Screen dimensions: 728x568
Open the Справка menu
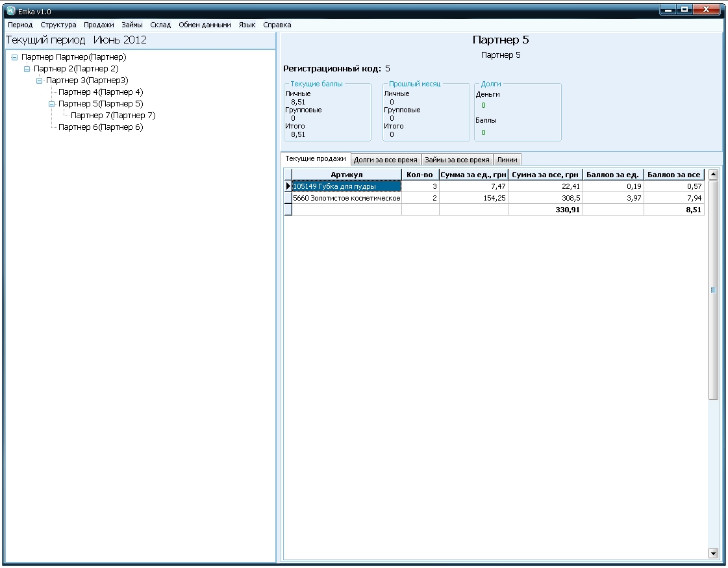[277, 25]
